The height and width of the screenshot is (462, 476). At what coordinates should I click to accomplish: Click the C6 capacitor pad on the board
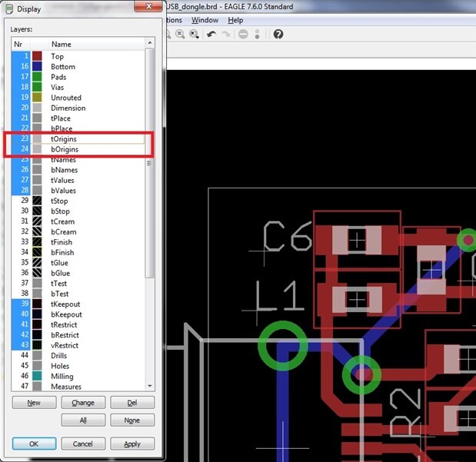(357, 240)
